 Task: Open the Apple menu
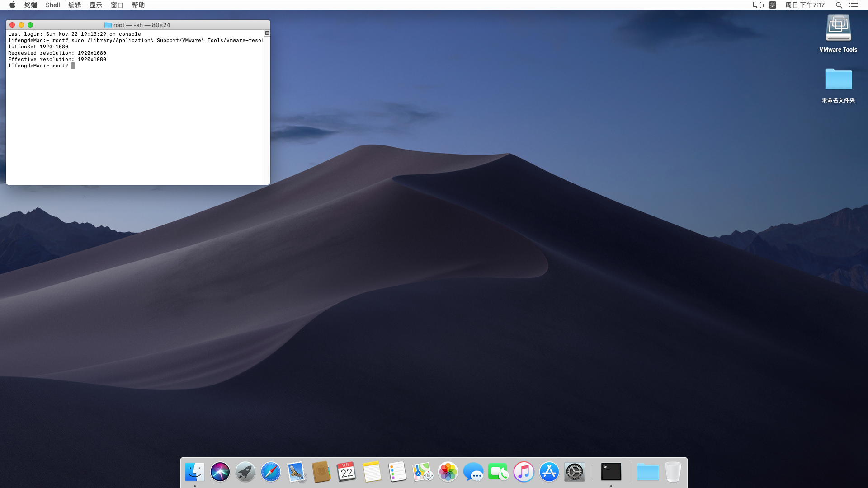(12, 5)
